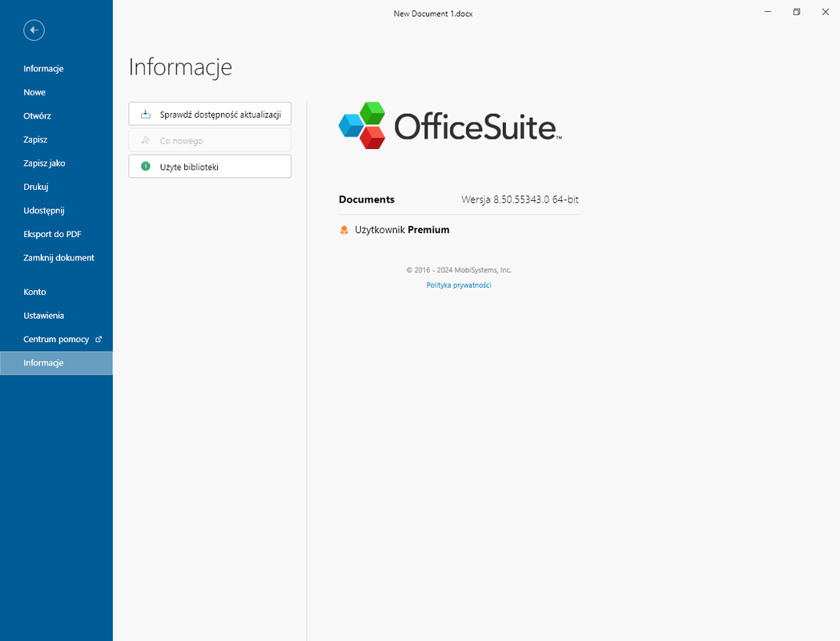Click the external link icon next to Centrum pomocy
Image resolution: width=840 pixels, height=641 pixels.
click(98, 339)
